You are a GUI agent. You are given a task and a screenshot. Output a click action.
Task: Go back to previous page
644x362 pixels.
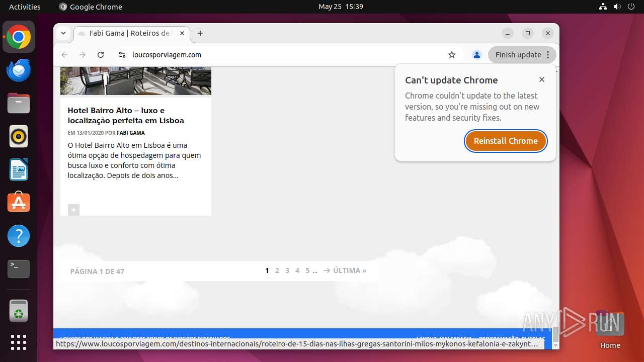click(64, 55)
